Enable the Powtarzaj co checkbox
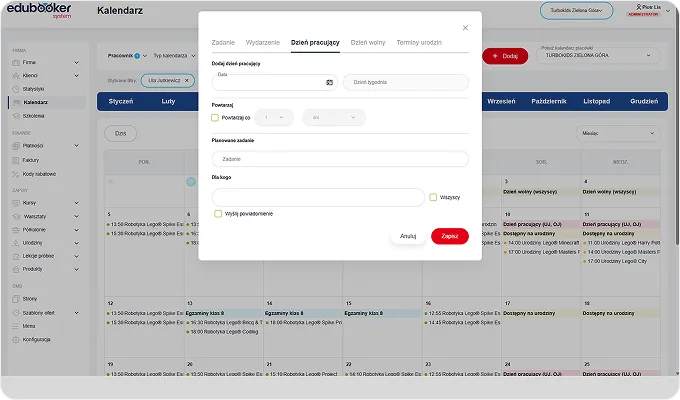This screenshot has height=400, width=680. pos(215,117)
